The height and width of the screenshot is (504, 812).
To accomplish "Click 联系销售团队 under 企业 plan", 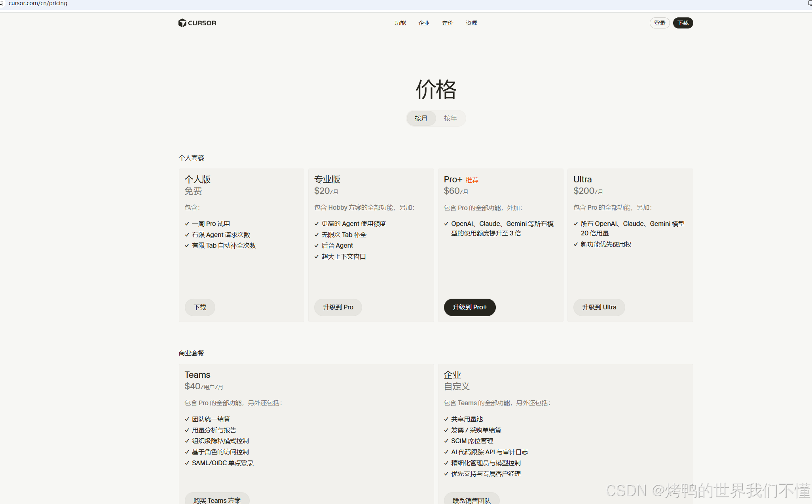I will click(471, 500).
